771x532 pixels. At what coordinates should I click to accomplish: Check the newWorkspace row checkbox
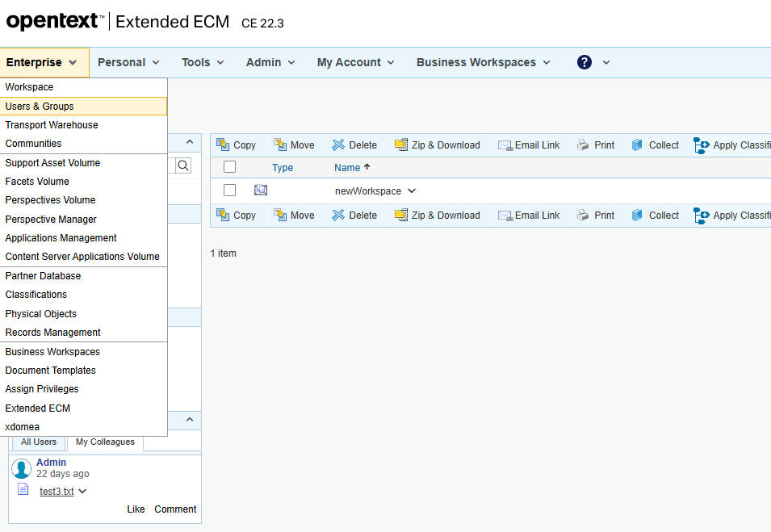[x=230, y=191]
